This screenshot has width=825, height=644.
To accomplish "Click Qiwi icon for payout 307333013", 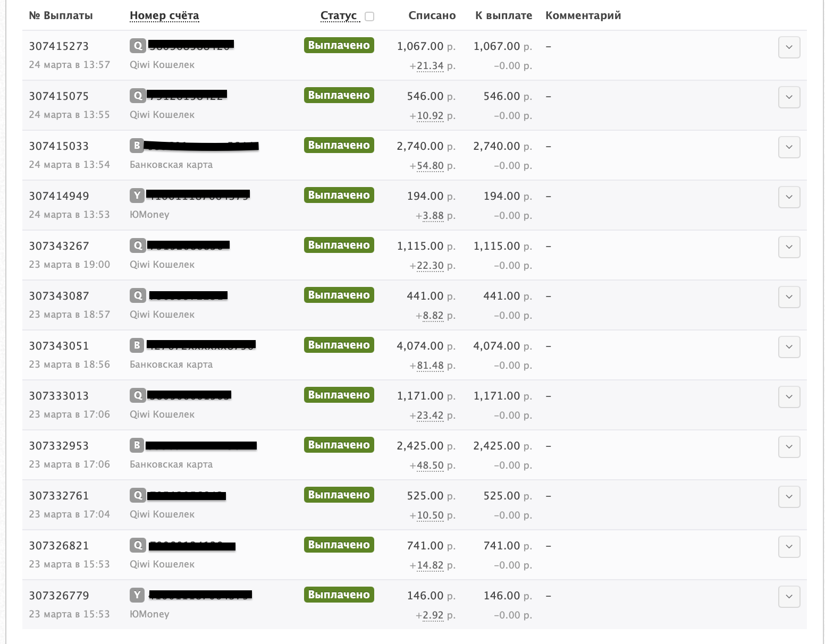I will click(138, 395).
